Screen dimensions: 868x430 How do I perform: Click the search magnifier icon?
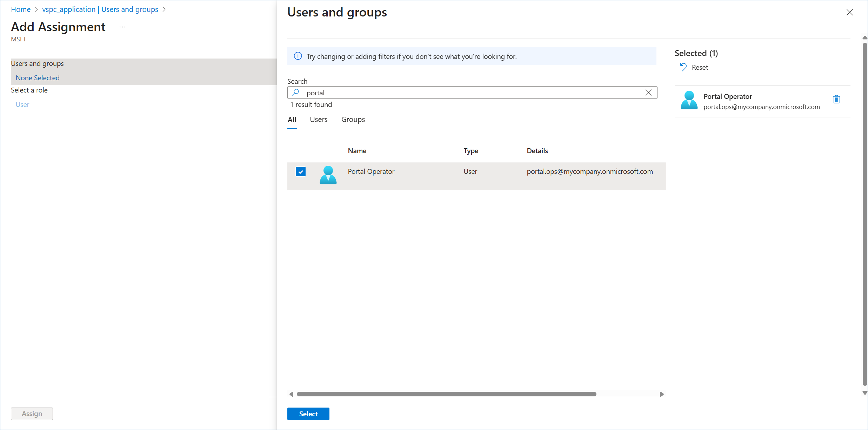[296, 93]
